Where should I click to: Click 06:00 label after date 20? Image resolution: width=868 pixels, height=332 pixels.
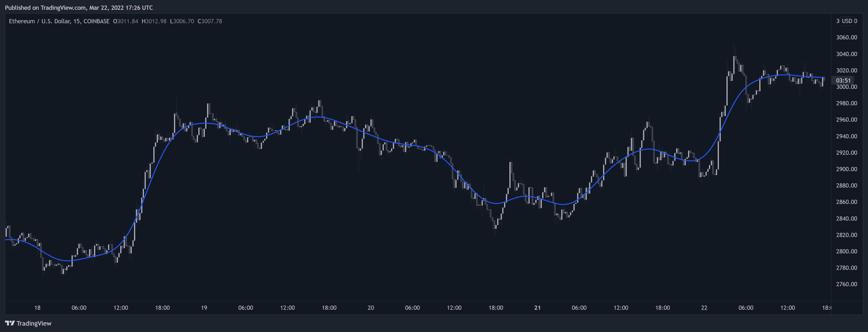coord(412,308)
